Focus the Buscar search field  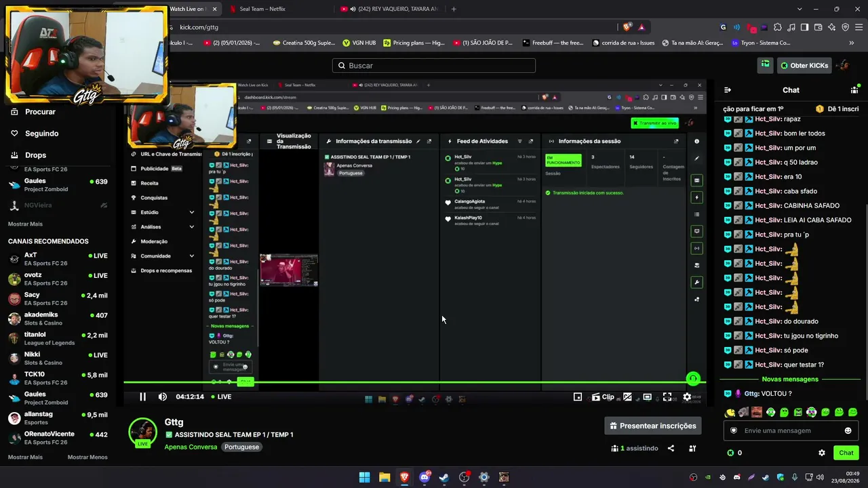434,66
